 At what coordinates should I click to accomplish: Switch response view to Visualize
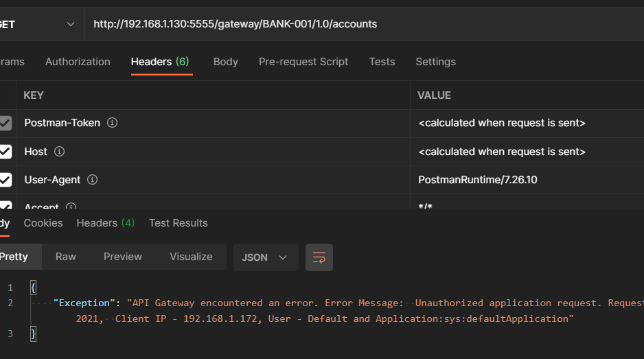tap(191, 257)
